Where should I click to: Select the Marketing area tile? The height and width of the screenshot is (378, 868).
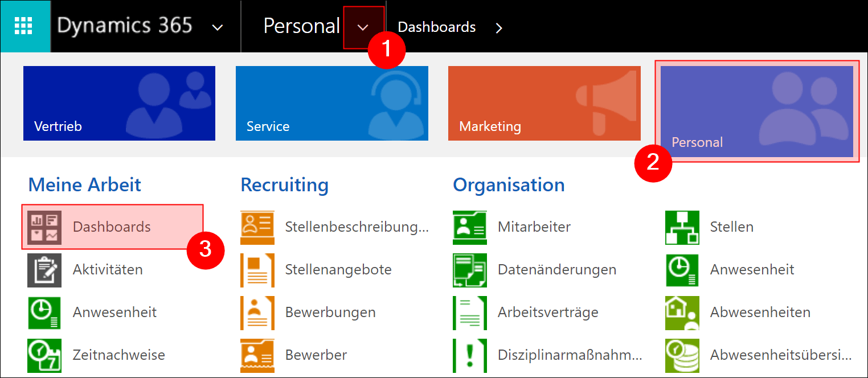544,103
